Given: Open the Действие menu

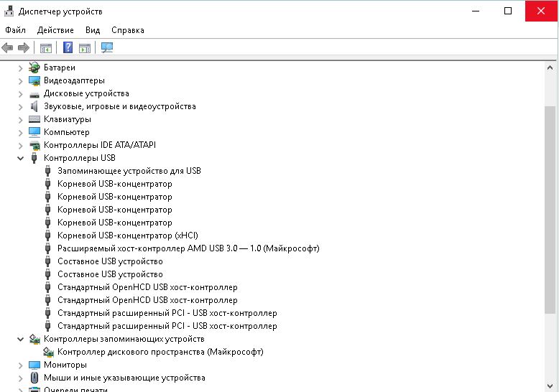Looking at the screenshot, I should click(x=55, y=30).
